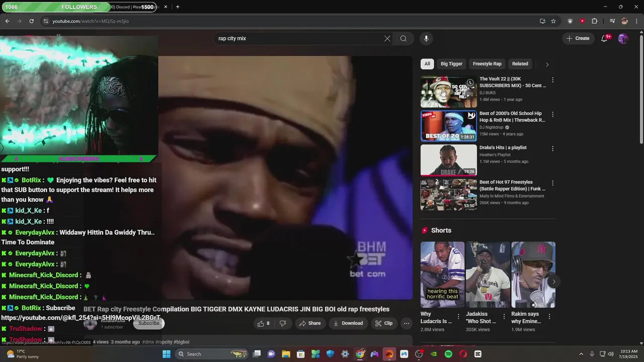Viewport: 644px width, 362px height.
Task: Open Windows Start menu
Action: 167,354
